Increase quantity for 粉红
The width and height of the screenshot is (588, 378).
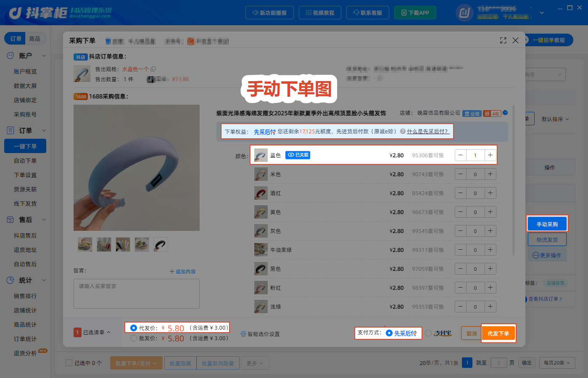pyautogui.click(x=490, y=288)
